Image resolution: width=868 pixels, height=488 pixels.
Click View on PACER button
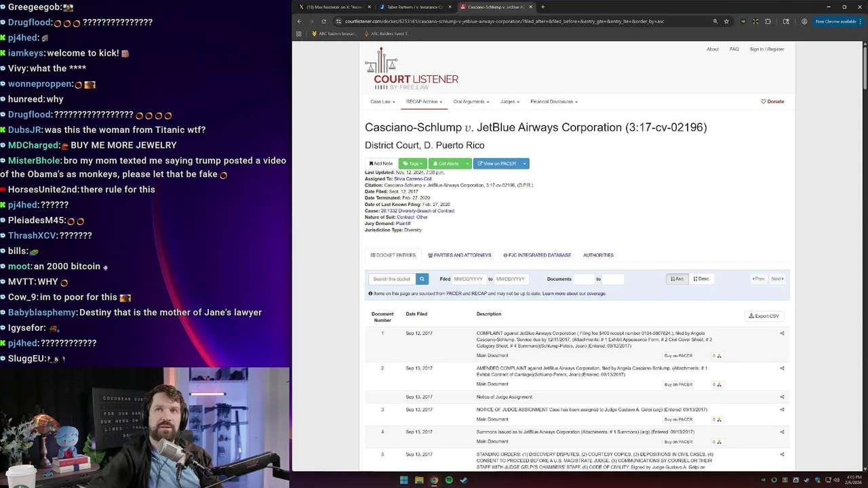click(x=496, y=163)
